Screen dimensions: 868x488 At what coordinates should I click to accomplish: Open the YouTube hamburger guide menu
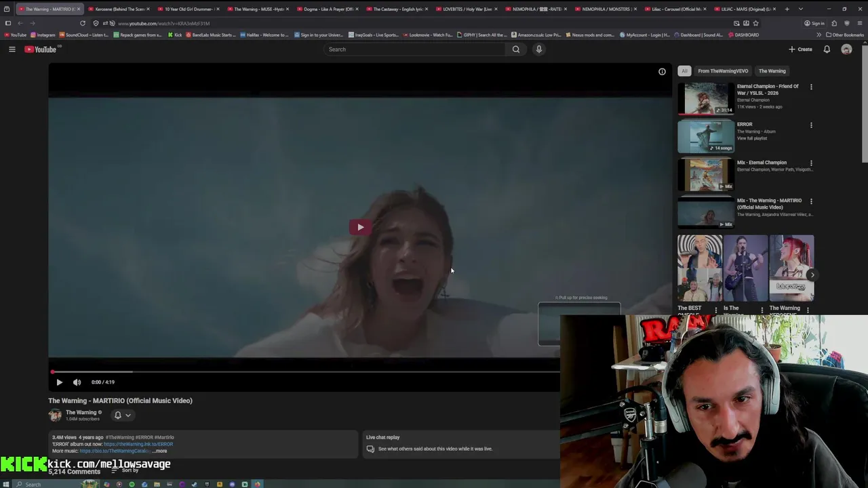[x=12, y=49]
